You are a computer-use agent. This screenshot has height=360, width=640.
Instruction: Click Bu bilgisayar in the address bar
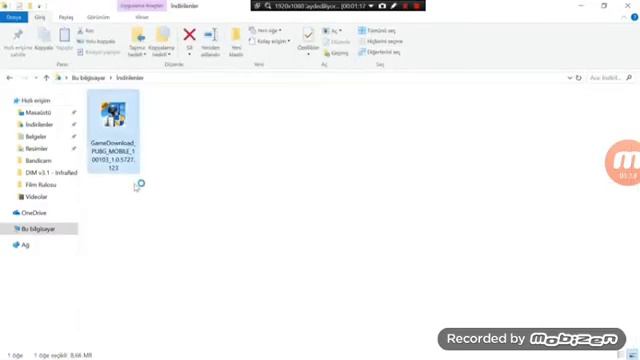(88, 78)
